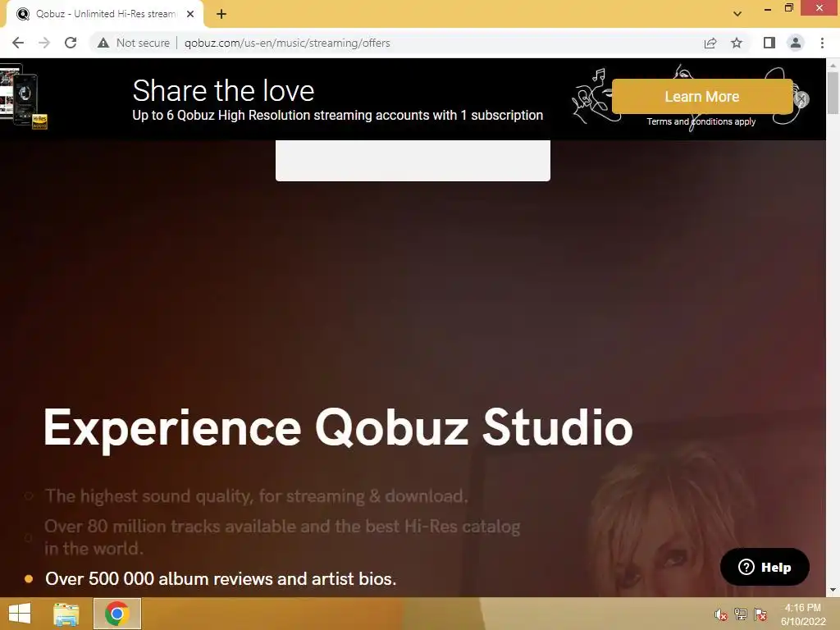Open the Help chat widget
Viewport: 840px width, 630px height.
(x=765, y=567)
